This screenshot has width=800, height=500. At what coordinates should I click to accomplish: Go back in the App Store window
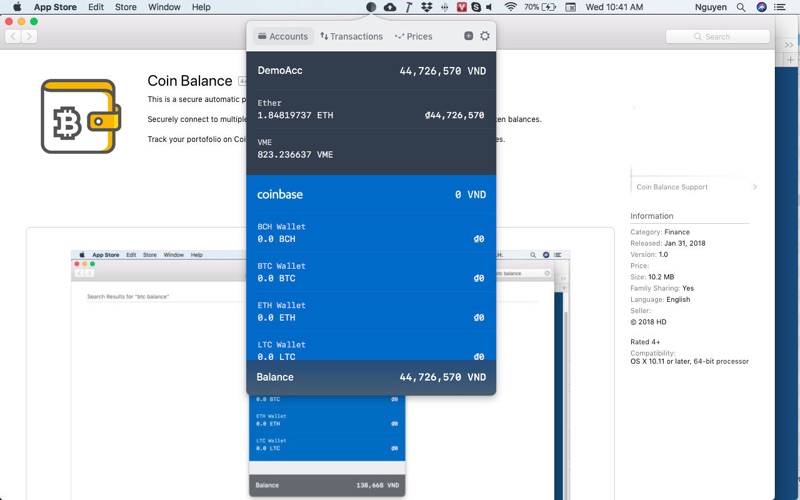tap(13, 36)
